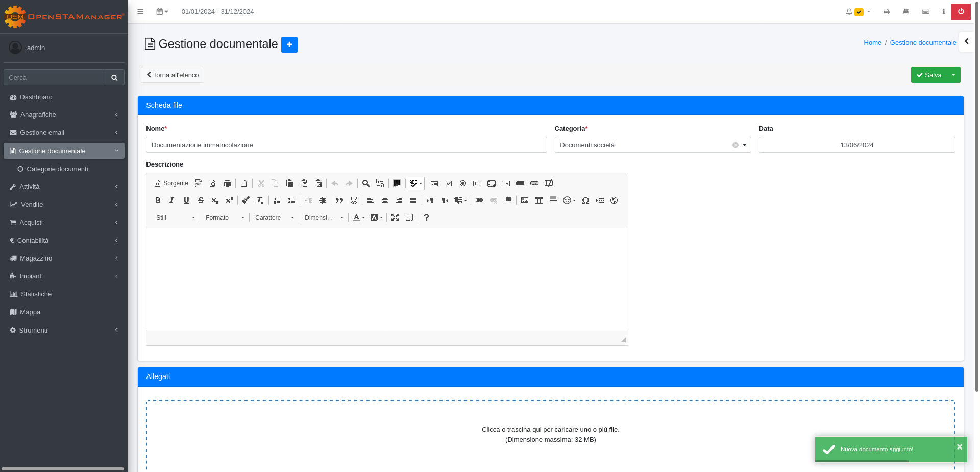Click the Bold formatting icon
The height and width of the screenshot is (472, 980).
(x=158, y=200)
